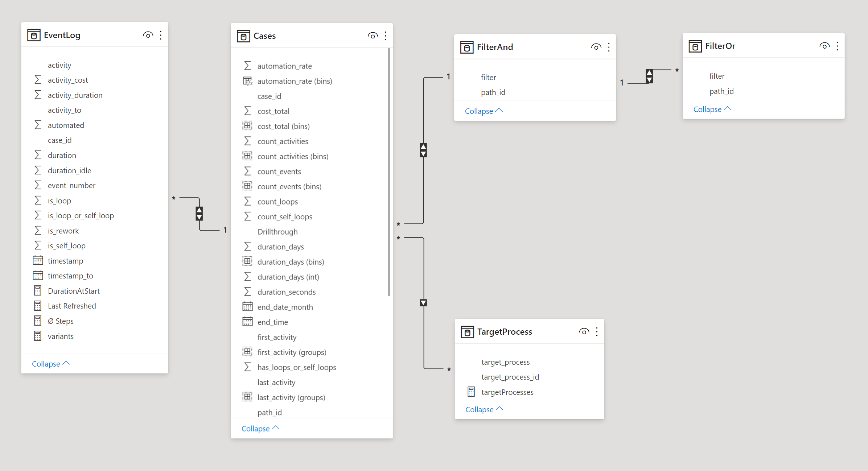
Task: Select the Cases to FilterAnd relationship arrow
Action: (423, 150)
